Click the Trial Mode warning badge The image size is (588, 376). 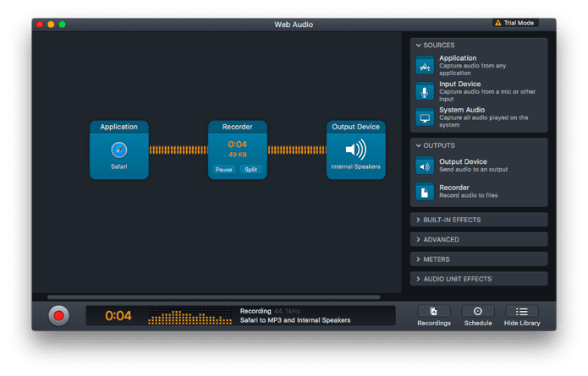[515, 23]
